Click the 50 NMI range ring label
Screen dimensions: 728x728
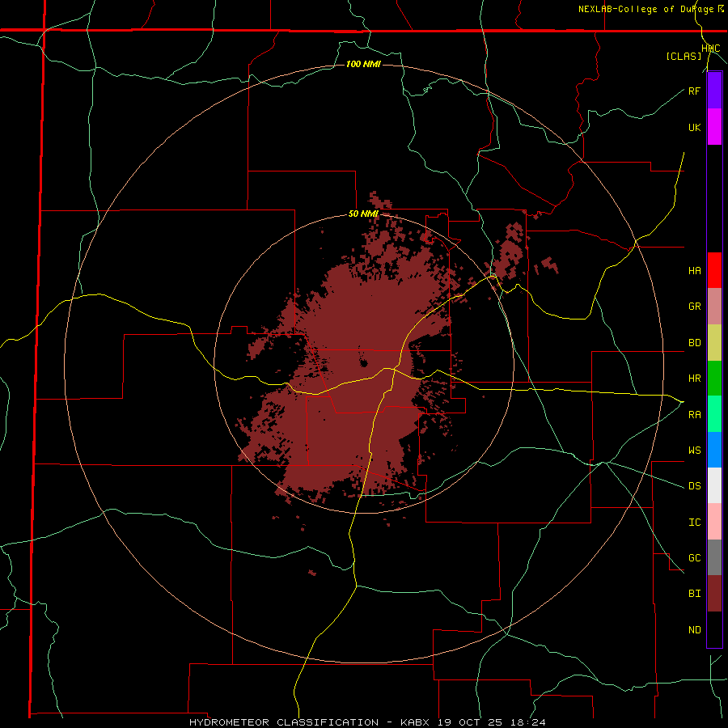(x=363, y=214)
